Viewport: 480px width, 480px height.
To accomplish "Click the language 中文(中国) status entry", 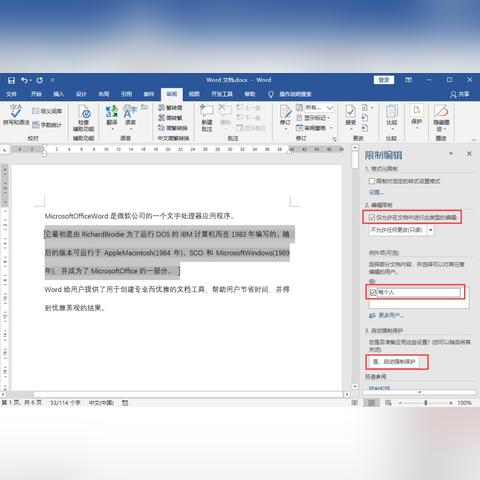I will (101, 403).
